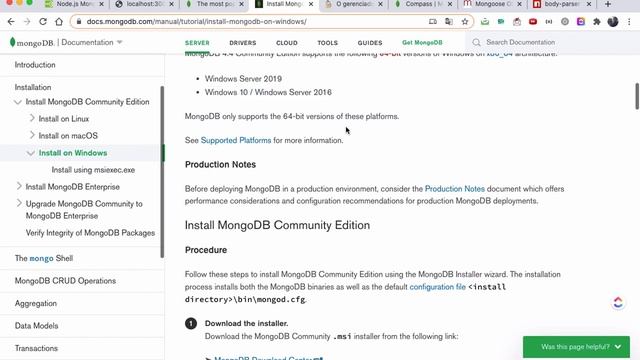Click the floating ClickUp extension icon

point(618,302)
